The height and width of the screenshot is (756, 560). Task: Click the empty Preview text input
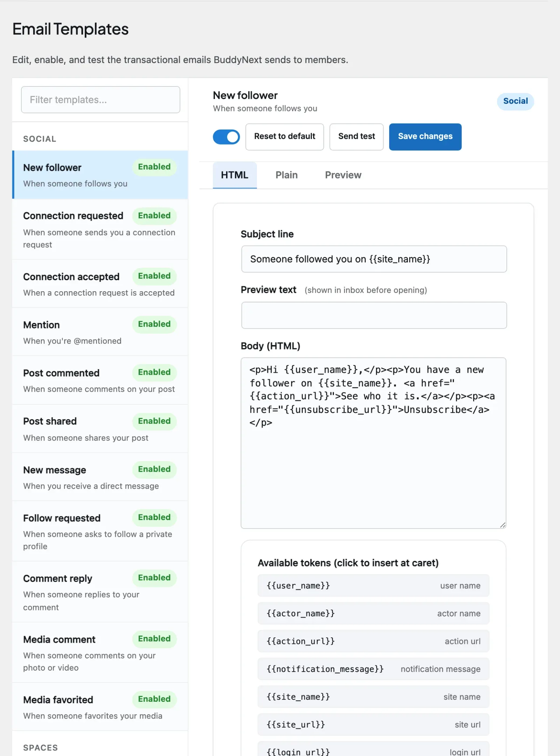[374, 315]
